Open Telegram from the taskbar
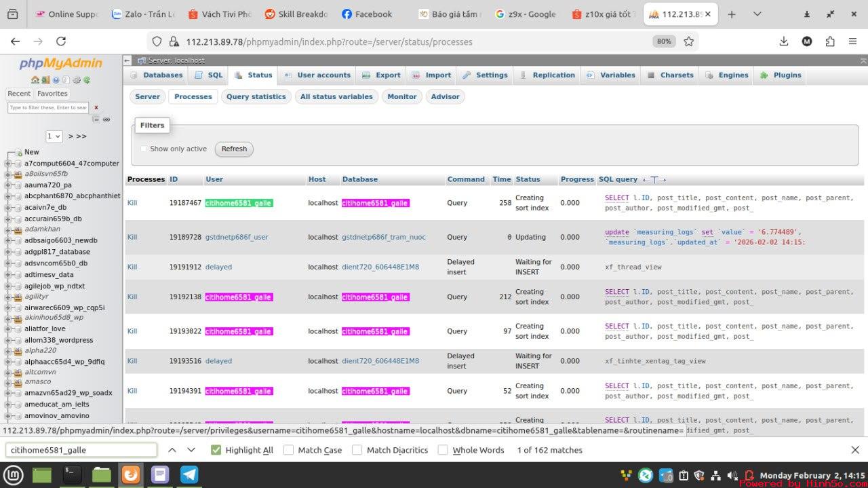 pyautogui.click(x=189, y=474)
